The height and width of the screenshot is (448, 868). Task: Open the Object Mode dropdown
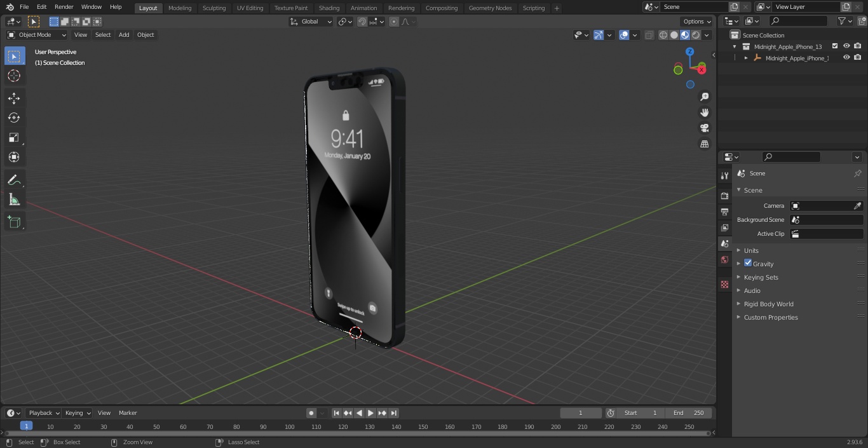[36, 35]
